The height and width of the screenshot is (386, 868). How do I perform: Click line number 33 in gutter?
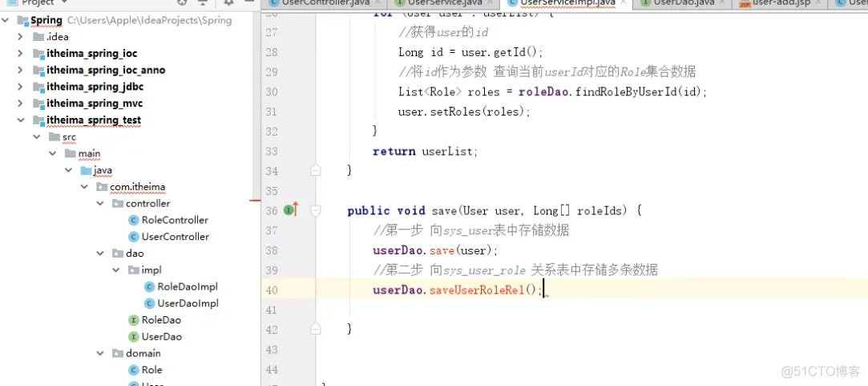pos(272,151)
